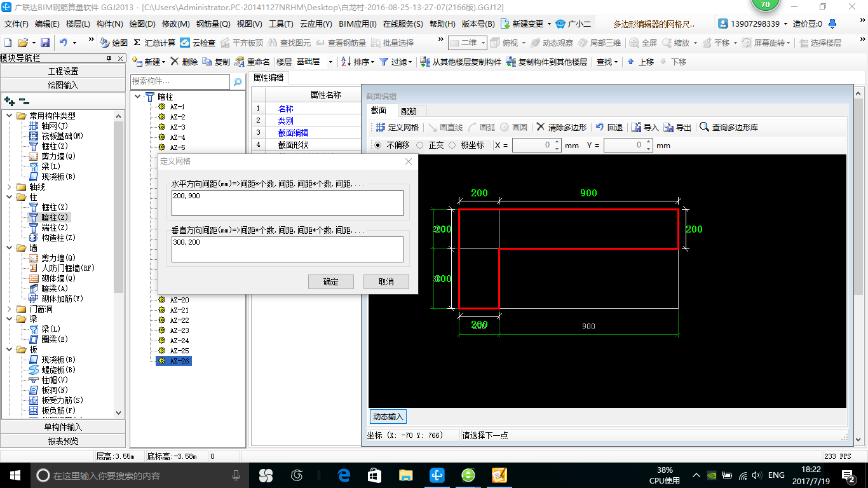Click 从其他楼层复制构件 icon
The image size is (868, 488).
pyautogui.click(x=426, y=62)
